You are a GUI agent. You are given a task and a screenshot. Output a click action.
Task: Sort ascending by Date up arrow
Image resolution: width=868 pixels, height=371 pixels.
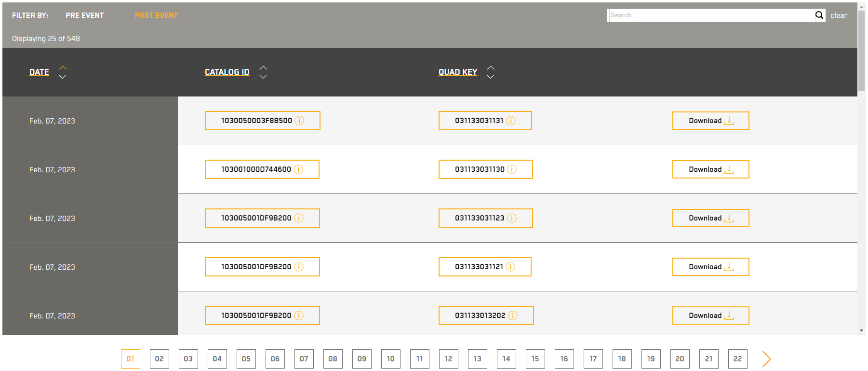click(63, 68)
